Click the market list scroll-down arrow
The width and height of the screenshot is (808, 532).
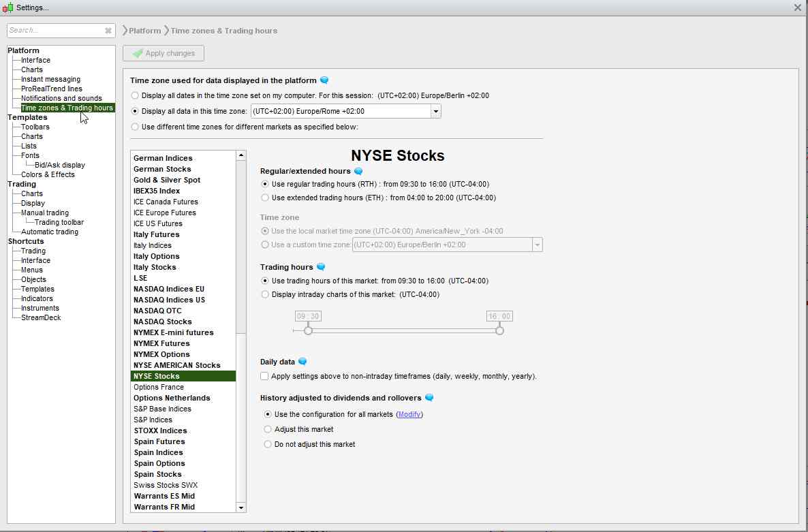coord(240,507)
